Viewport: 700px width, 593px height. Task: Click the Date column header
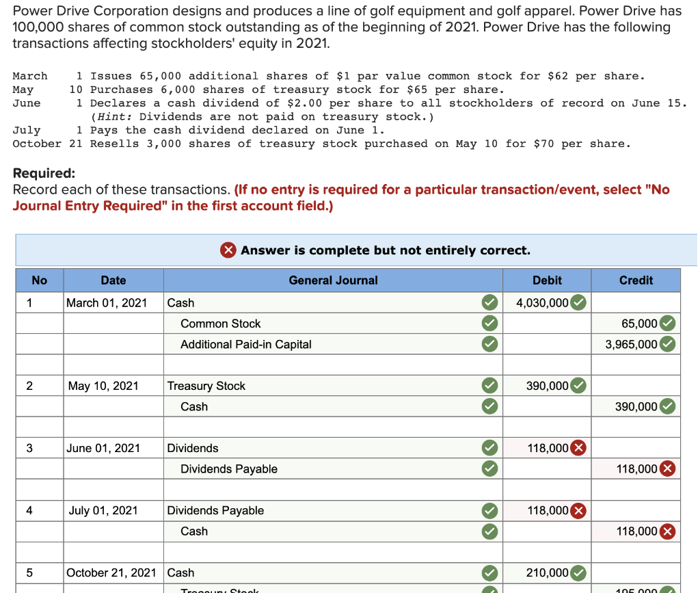click(113, 280)
